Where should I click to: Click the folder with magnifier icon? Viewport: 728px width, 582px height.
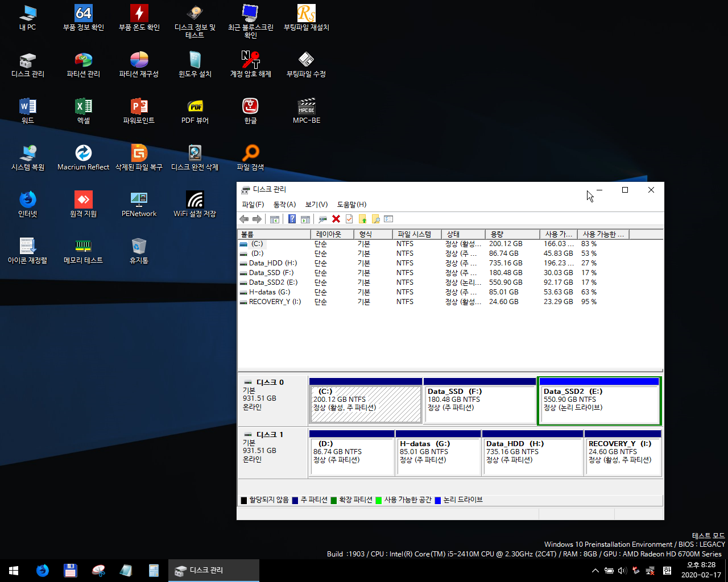[x=375, y=219]
